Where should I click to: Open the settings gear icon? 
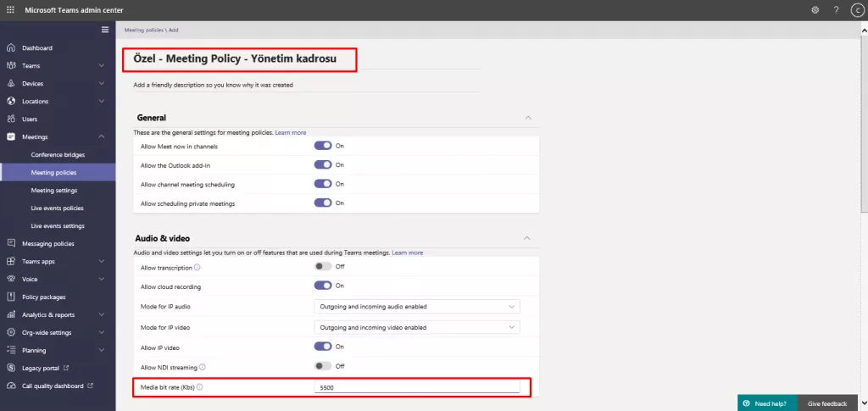(x=815, y=10)
